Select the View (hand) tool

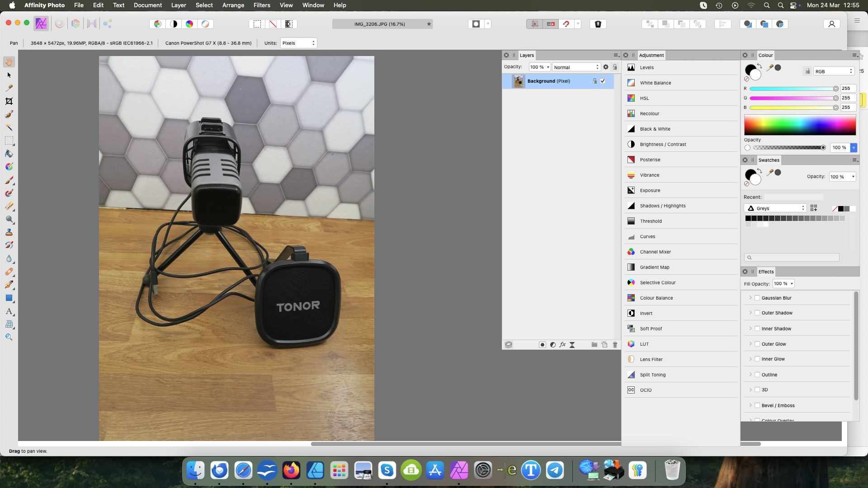(9, 62)
